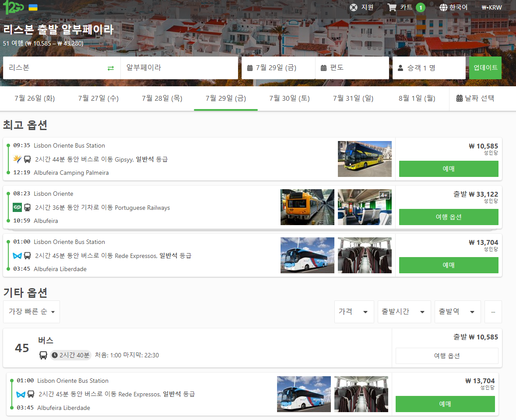Open the 편도 return date selector

(x=352, y=68)
